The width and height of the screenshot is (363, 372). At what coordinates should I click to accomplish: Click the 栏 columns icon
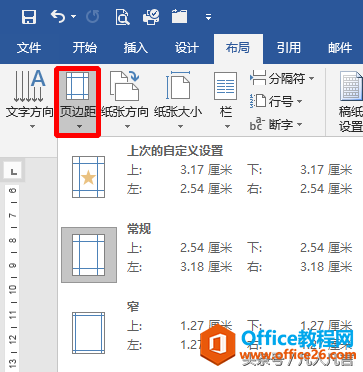click(226, 86)
